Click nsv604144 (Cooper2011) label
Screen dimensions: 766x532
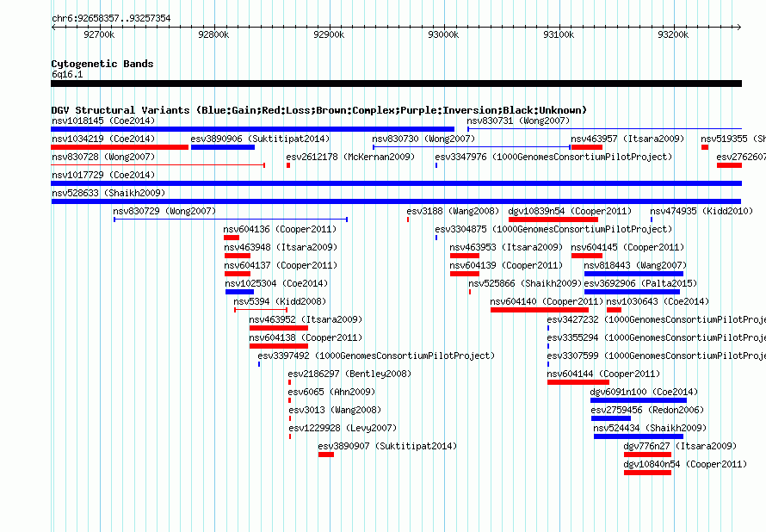pos(603,374)
